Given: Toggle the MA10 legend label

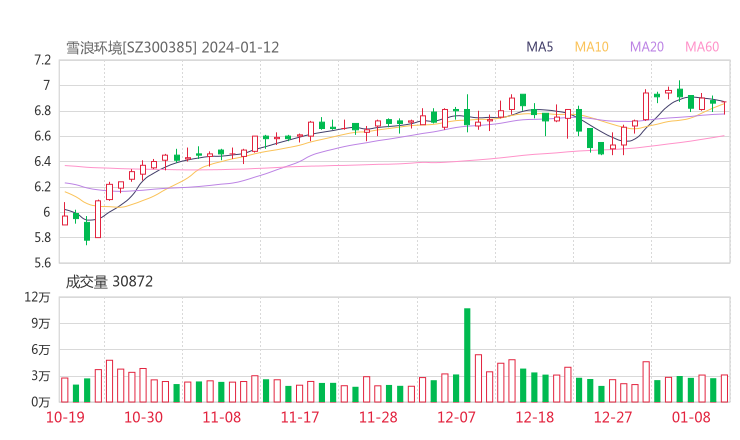Looking at the screenshot, I should pyautogui.click(x=591, y=47).
